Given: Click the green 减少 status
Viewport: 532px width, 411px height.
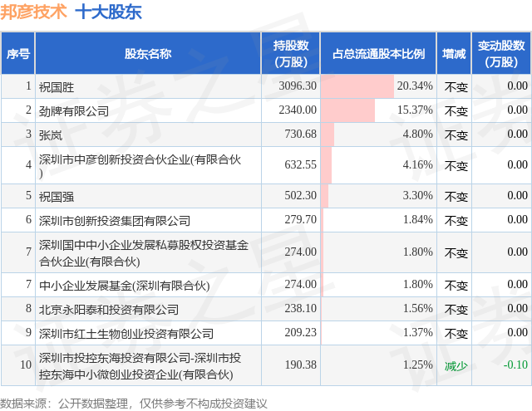Looking at the screenshot, I should pyautogui.click(x=456, y=366).
